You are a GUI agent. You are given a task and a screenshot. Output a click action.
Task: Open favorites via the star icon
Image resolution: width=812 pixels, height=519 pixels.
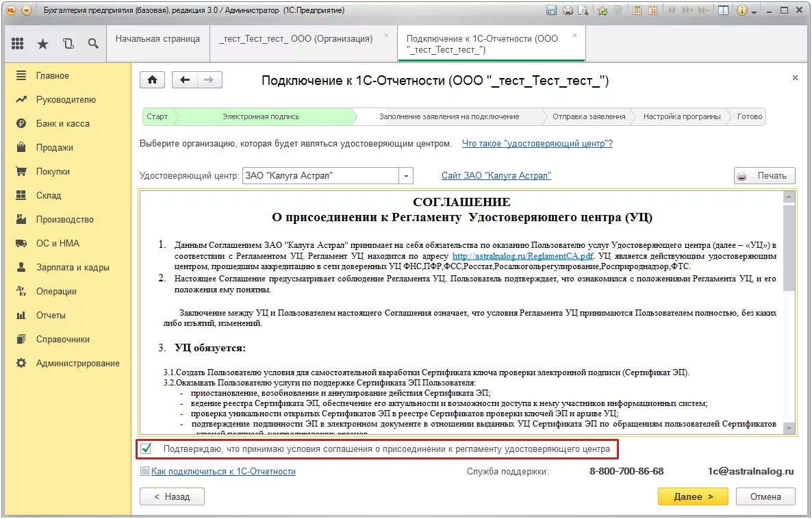click(42, 44)
